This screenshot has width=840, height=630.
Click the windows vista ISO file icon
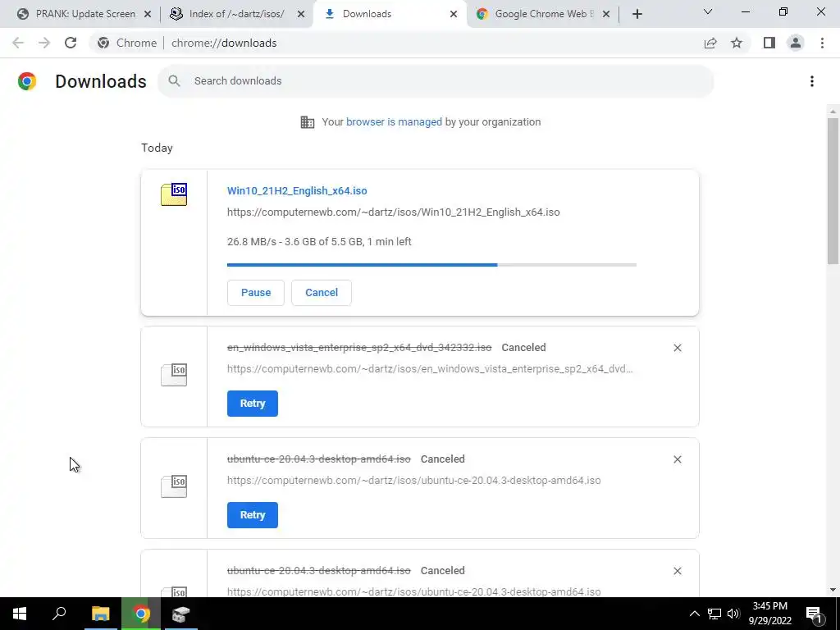point(174,374)
